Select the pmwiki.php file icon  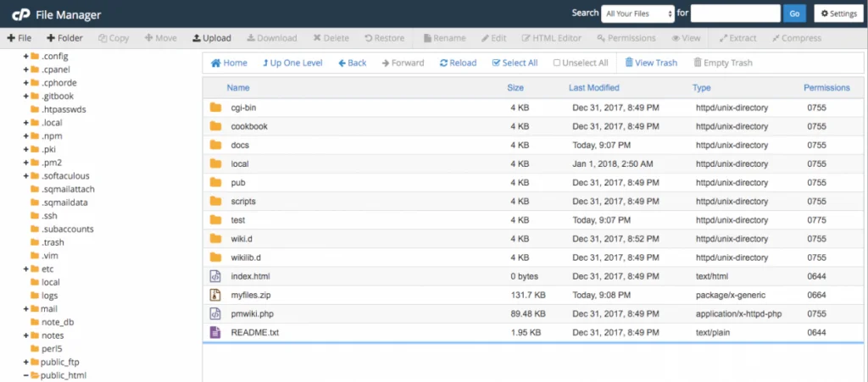pyautogui.click(x=215, y=313)
